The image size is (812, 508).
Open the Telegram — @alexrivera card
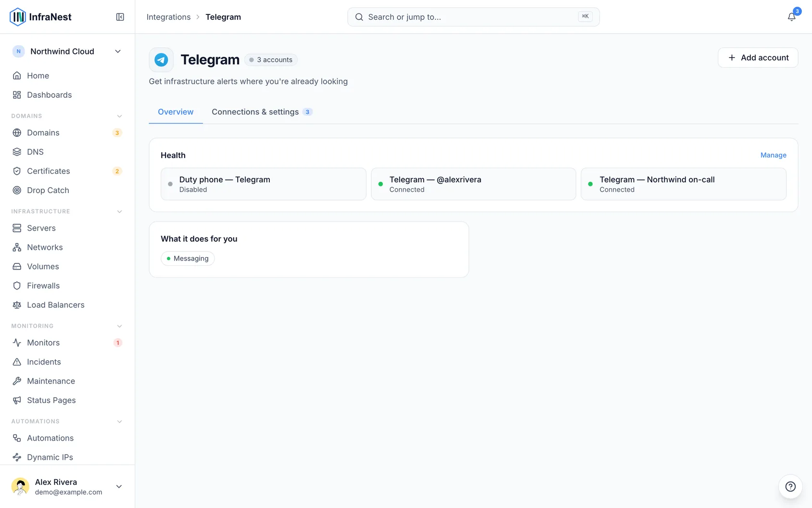[x=473, y=184]
